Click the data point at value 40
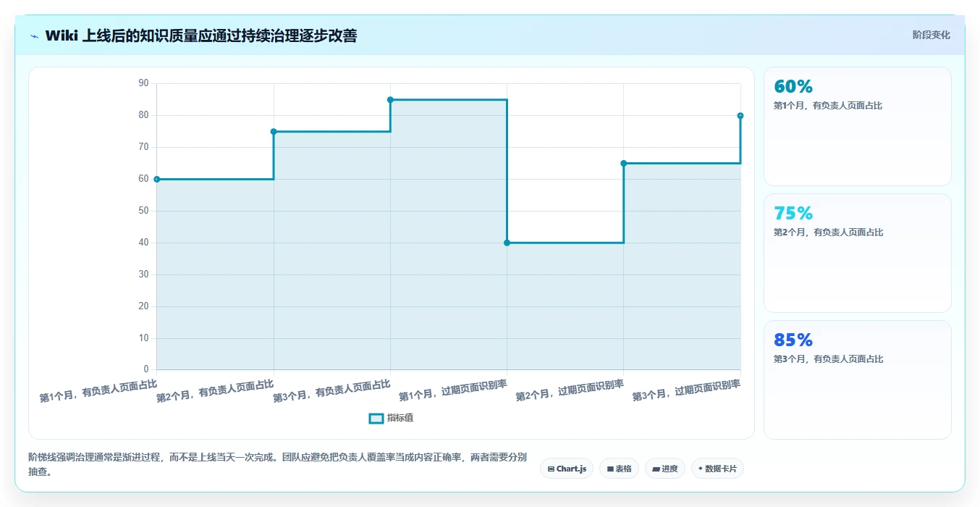Image resolution: width=980 pixels, height=507 pixels. [507, 243]
